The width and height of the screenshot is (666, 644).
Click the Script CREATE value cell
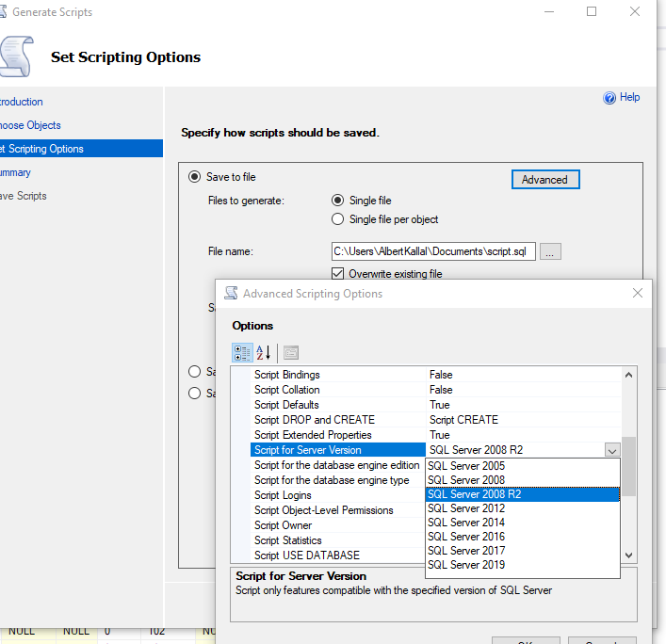coord(524,420)
